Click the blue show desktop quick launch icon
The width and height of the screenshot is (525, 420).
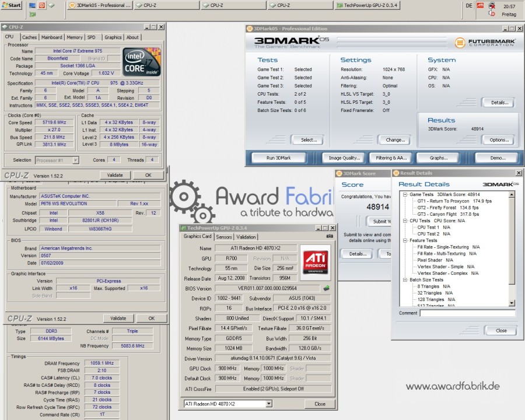tap(33, 5)
